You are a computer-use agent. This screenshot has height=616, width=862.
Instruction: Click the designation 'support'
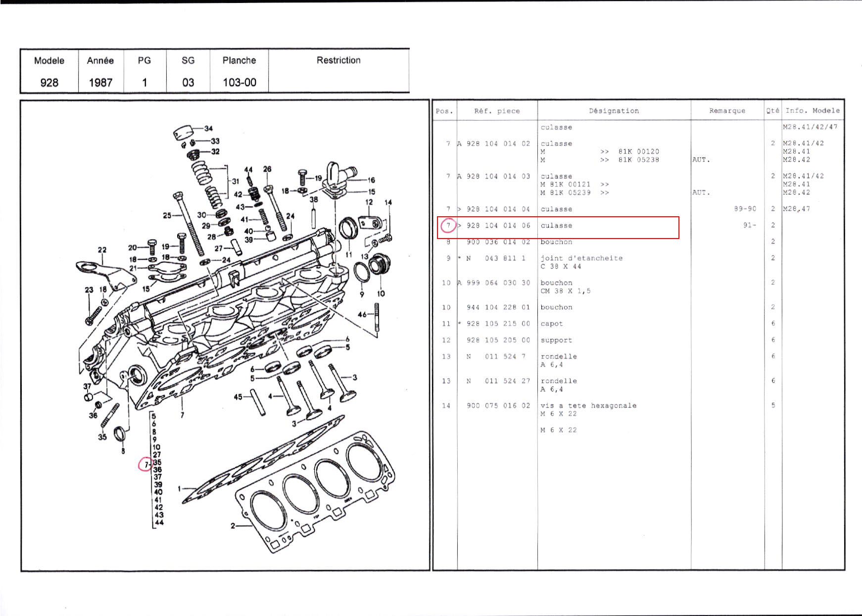[x=556, y=340]
